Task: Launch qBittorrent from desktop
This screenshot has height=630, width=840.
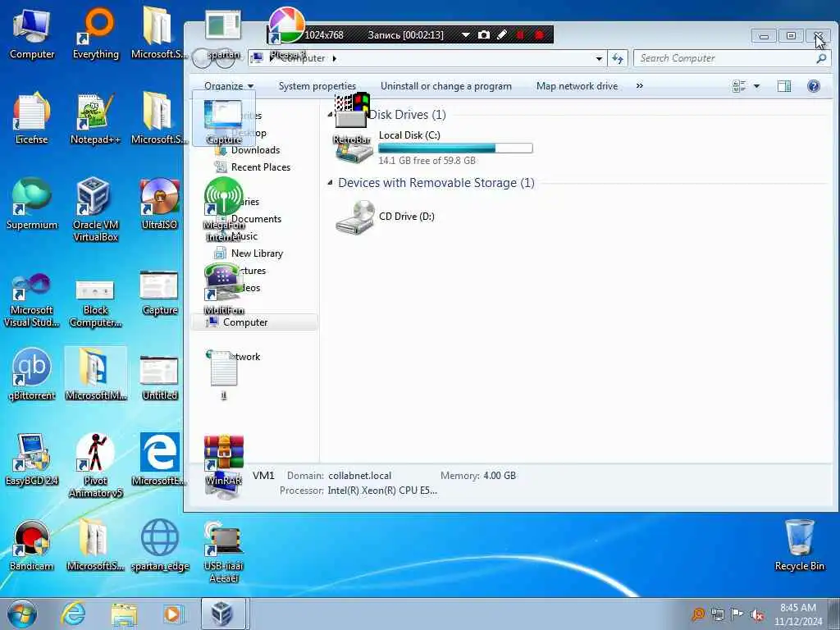Action: coord(32,375)
